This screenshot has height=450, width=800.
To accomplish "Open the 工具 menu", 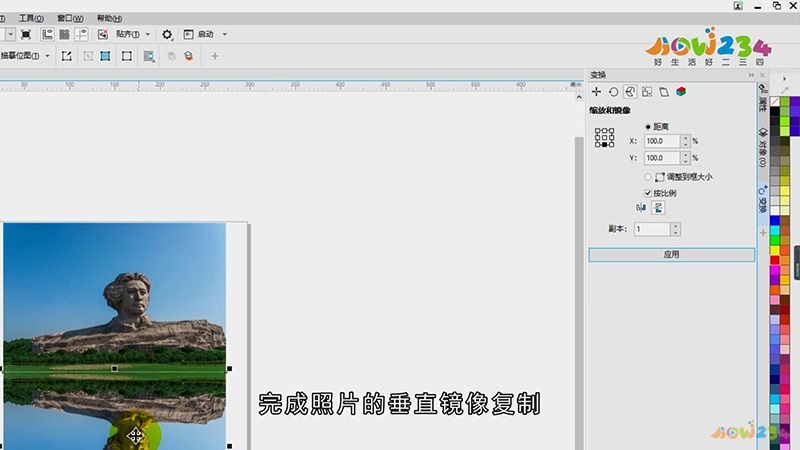I will tap(31, 18).
